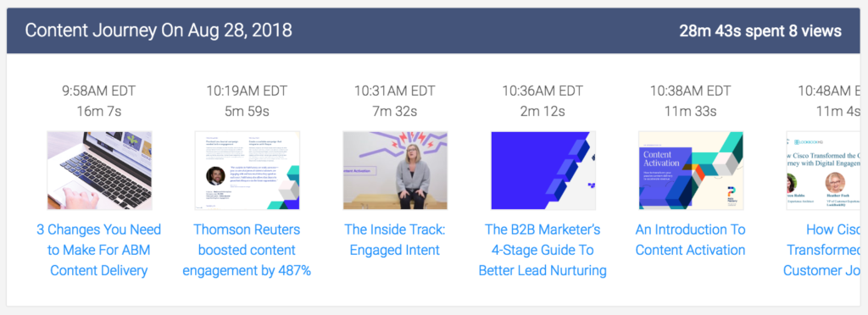The image size is (868, 315).
Task: Click the 'Content Journey On Aug 28, 2018' header
Action: 159,30
